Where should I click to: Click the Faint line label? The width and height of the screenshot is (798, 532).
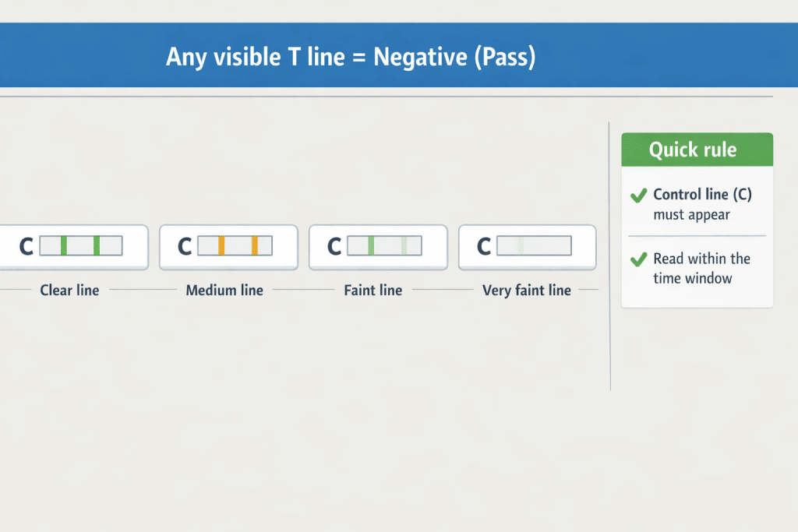click(x=373, y=290)
